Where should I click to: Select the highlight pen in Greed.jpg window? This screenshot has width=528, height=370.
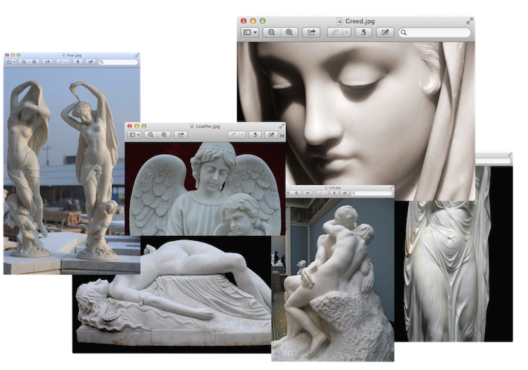335,32
